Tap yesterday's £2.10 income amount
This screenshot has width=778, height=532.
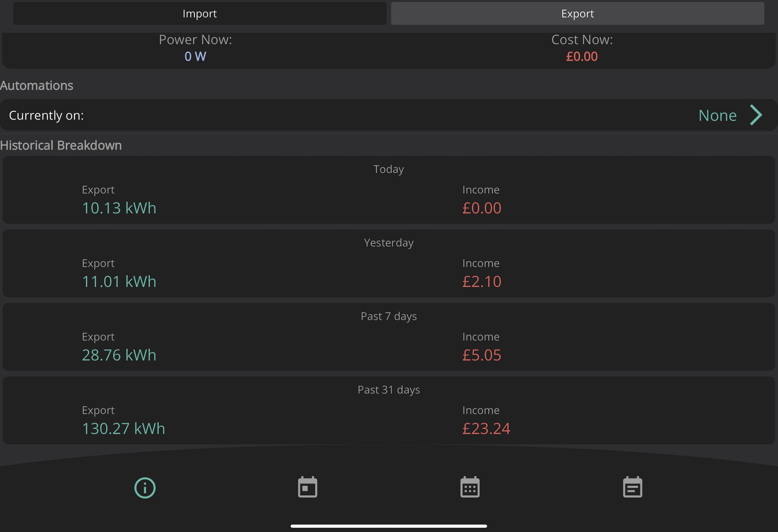tap(482, 282)
